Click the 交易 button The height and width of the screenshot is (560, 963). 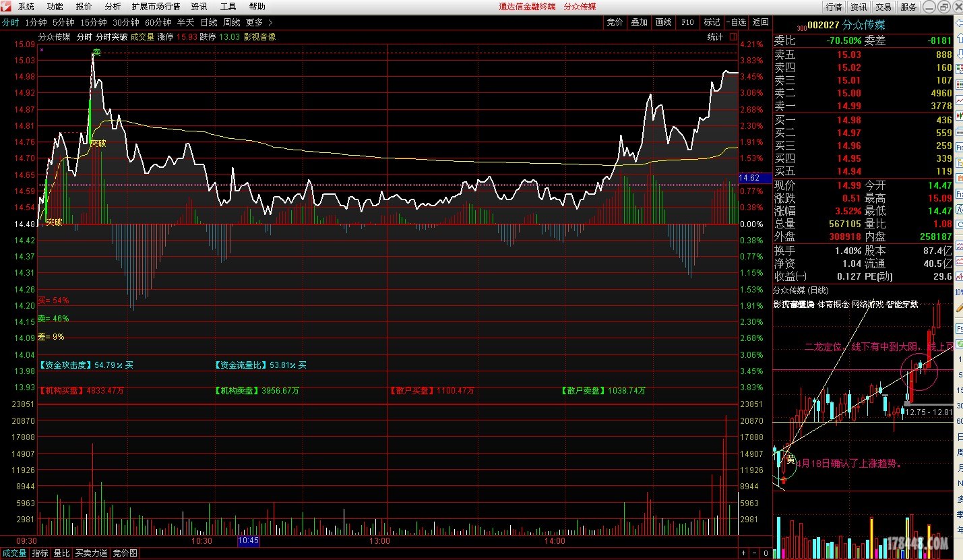tap(883, 7)
